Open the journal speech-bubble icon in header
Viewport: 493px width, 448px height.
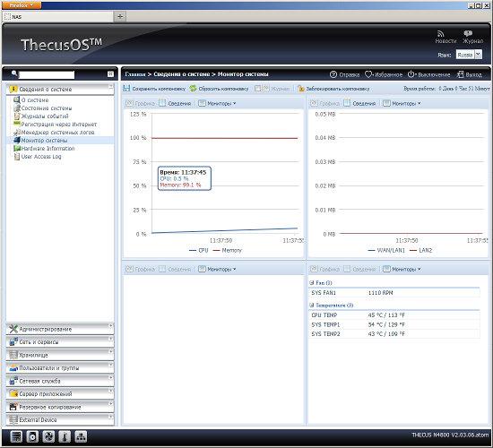point(468,33)
